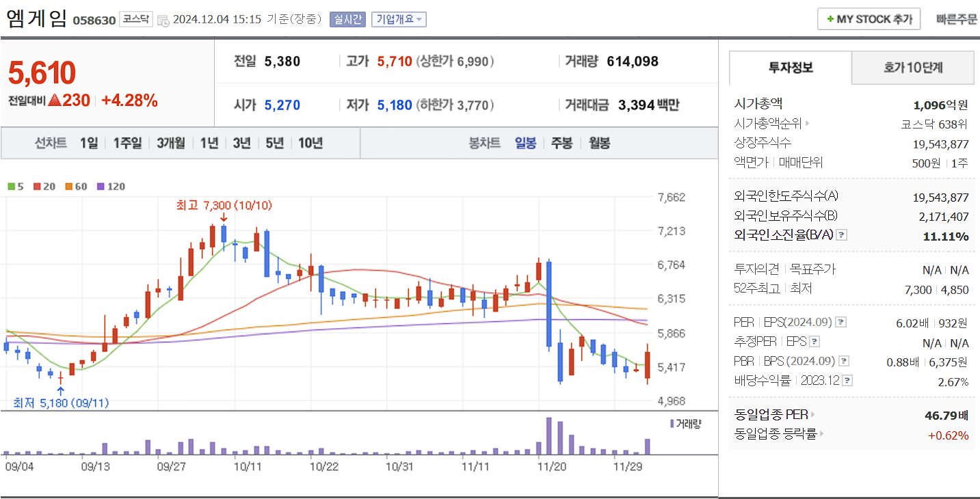Viewport: 980px width, 499px height.
Task: Click the green 5-day moving average legend marker
Action: click(x=10, y=186)
